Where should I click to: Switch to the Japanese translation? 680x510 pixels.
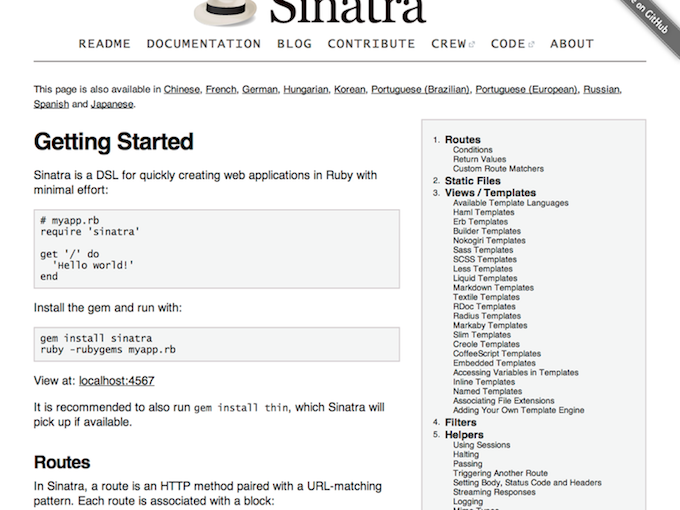[x=112, y=104]
